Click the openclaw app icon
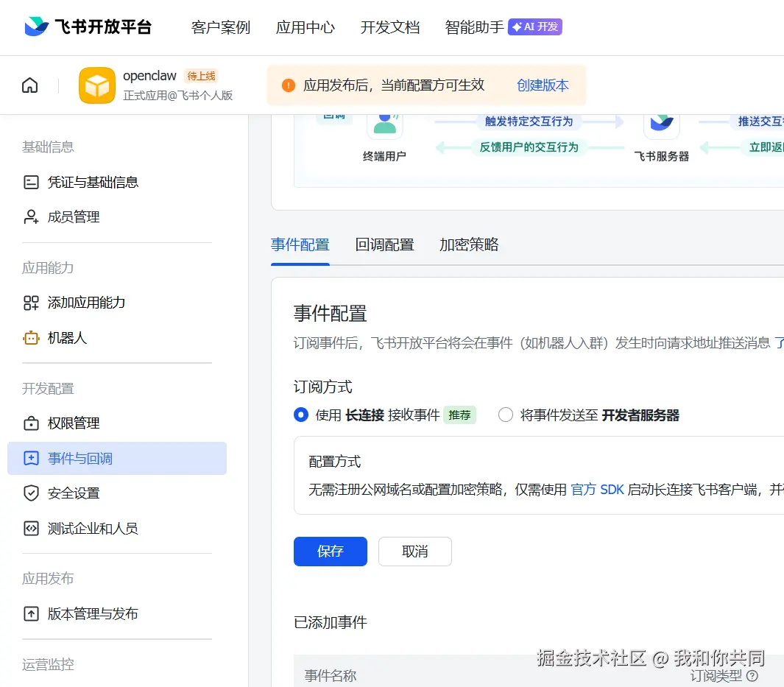Viewport: 784px width, 687px height. click(96, 85)
